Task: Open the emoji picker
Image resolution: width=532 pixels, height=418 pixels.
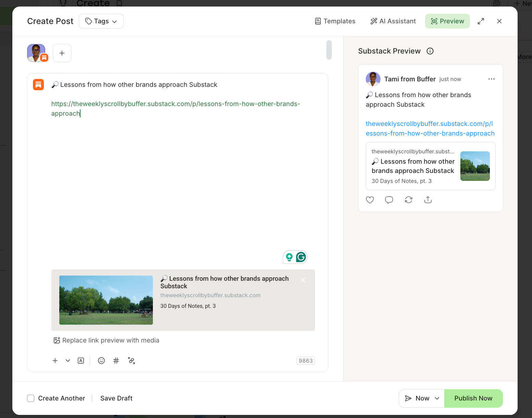Action: pyautogui.click(x=101, y=361)
